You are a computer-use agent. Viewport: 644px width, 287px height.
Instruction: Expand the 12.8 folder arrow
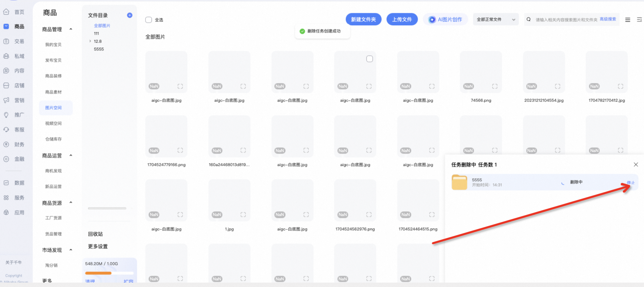90,41
